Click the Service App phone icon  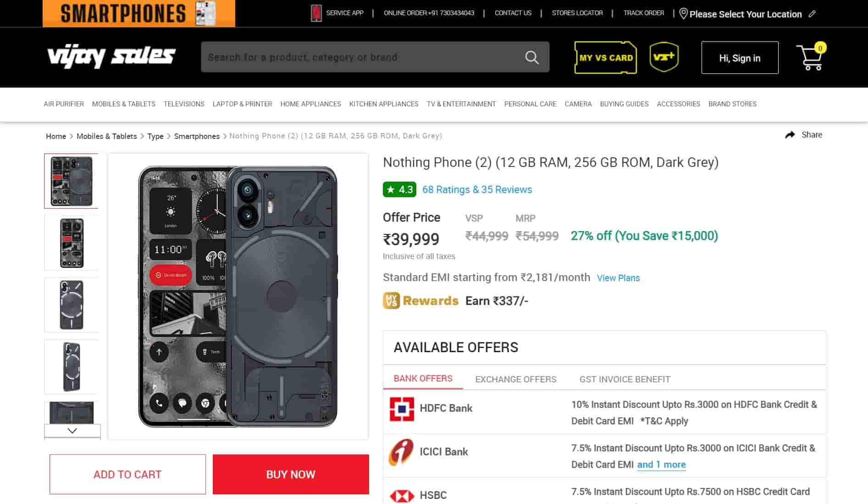[x=316, y=13]
